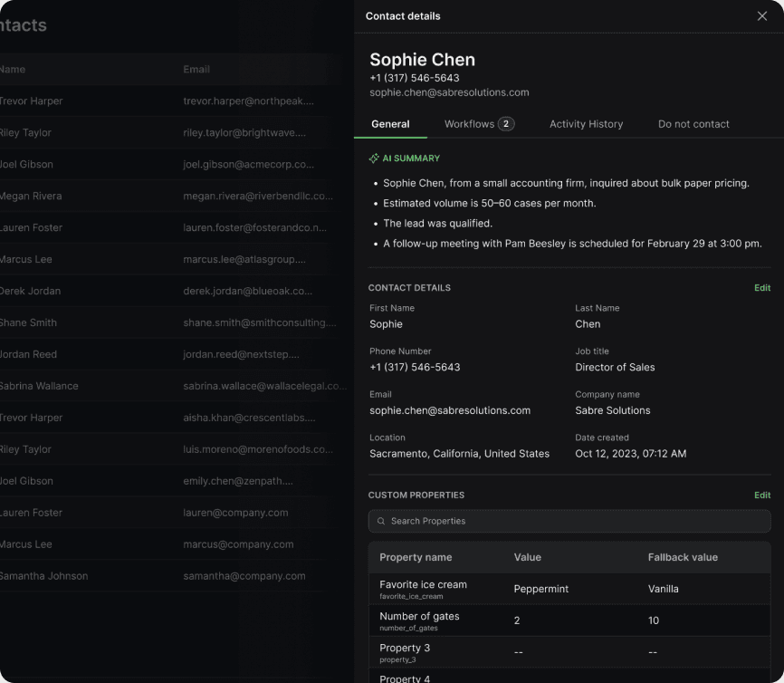Image resolution: width=784 pixels, height=683 pixels.
Task: Select the Favorite ice cream property row
Action: click(569, 589)
